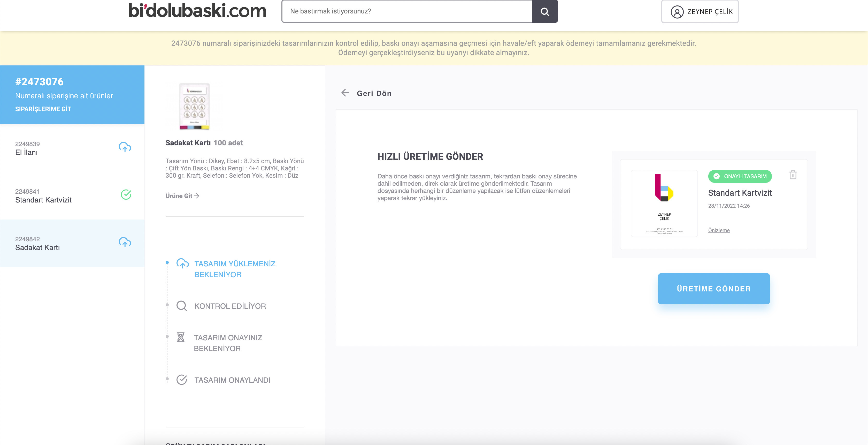This screenshot has width=868, height=445.
Task: Click the Üretime Gönder button
Action: click(x=714, y=289)
